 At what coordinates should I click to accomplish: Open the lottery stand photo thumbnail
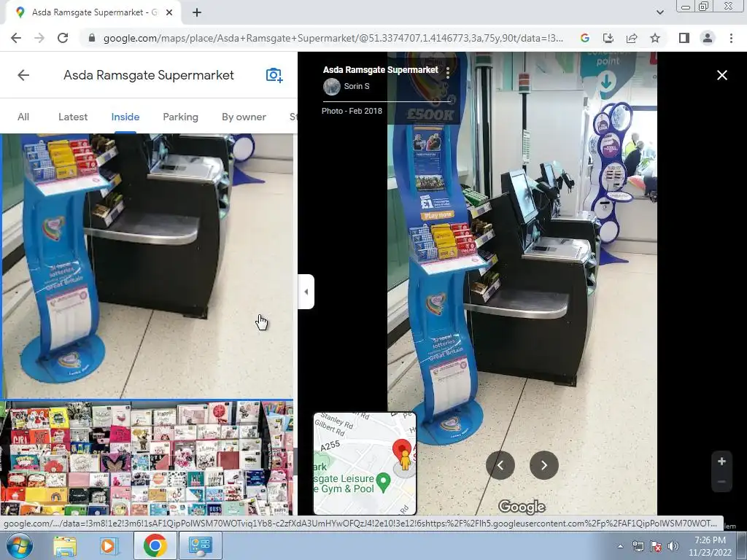[147, 265]
